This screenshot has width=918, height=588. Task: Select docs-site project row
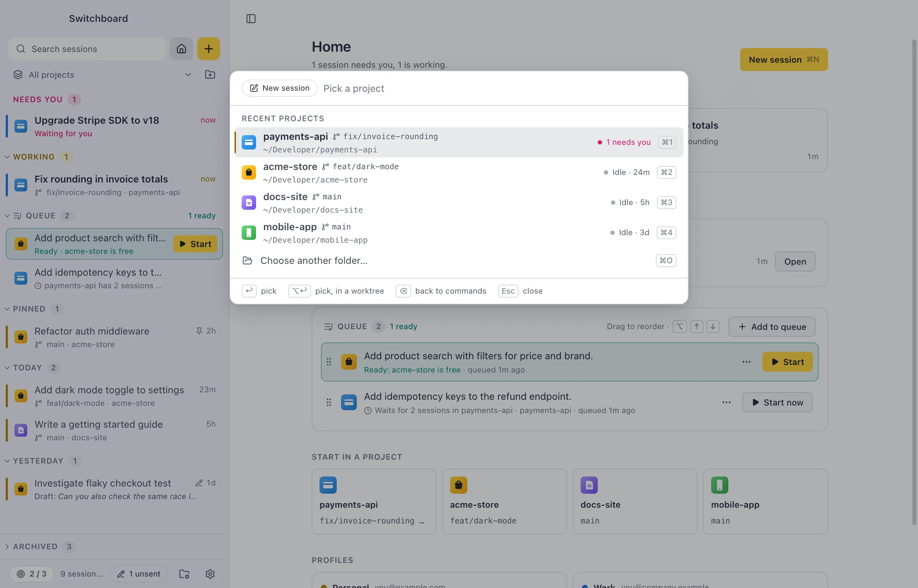click(459, 202)
